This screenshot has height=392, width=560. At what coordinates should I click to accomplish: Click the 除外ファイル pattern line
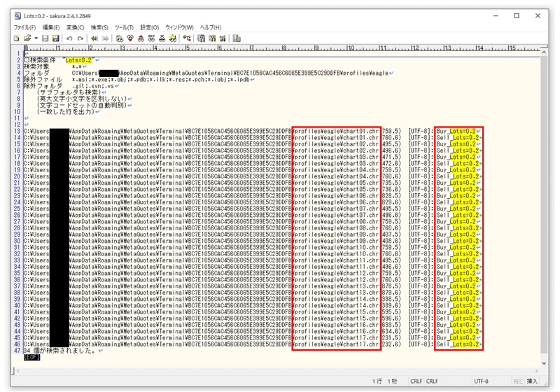point(139,79)
